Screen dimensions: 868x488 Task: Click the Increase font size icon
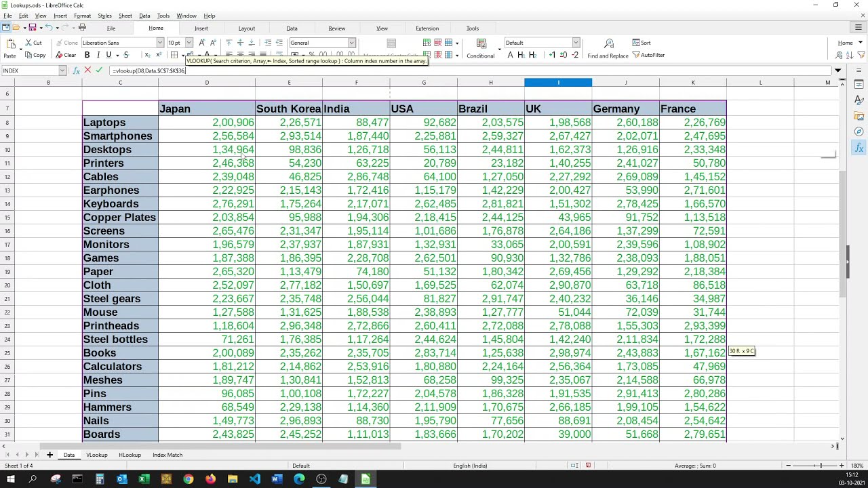[202, 43]
